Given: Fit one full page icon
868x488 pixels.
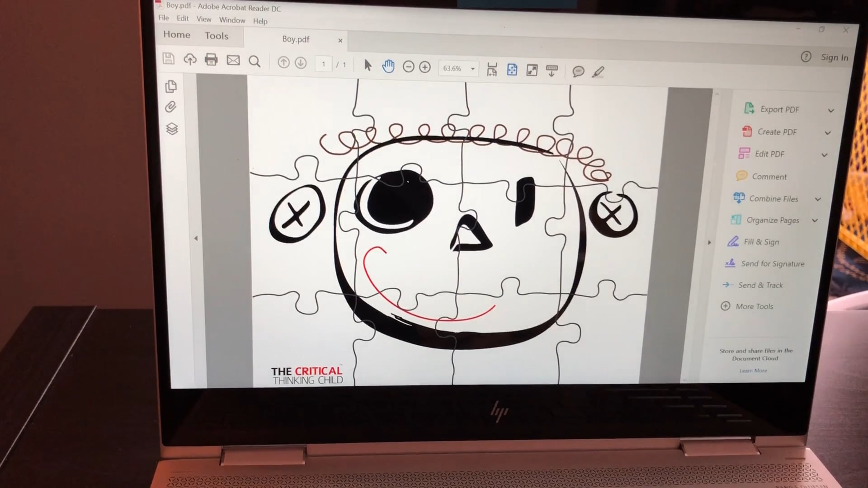Looking at the screenshot, I should pos(512,70).
